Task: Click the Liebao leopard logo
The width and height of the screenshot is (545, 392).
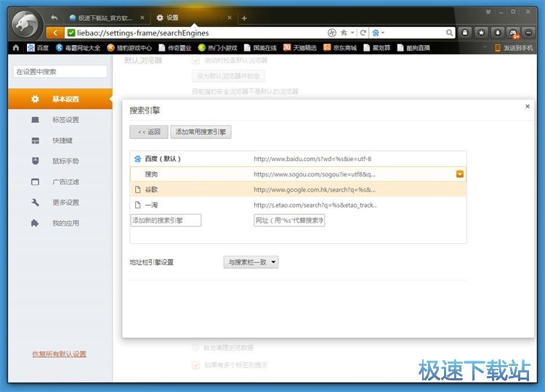Action: [x=25, y=24]
